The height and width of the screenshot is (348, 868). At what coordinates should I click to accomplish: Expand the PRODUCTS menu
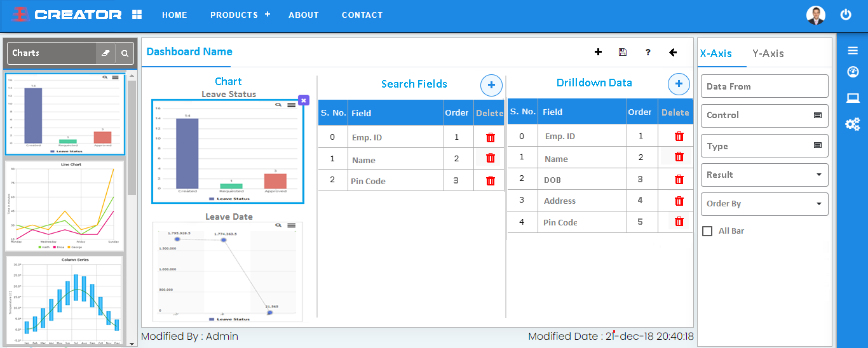(x=240, y=15)
